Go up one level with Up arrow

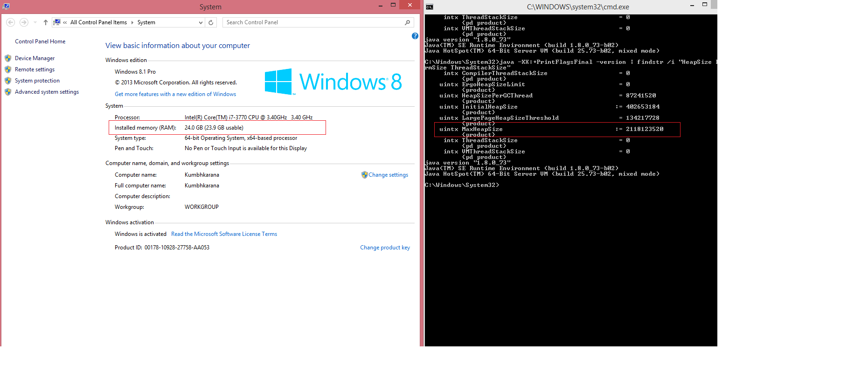[x=45, y=22]
